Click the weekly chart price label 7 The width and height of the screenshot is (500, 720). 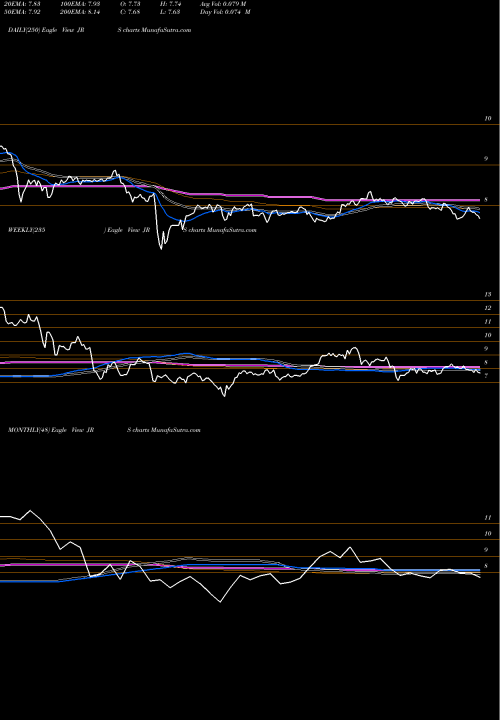pyautogui.click(x=486, y=376)
